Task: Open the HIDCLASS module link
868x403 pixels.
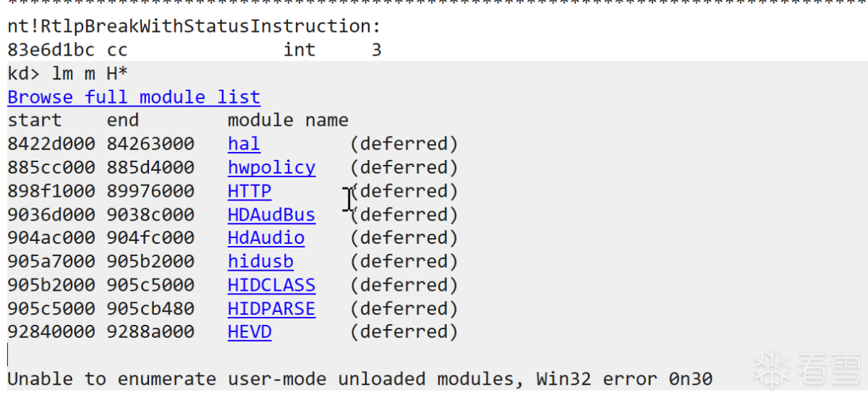Action: point(271,285)
